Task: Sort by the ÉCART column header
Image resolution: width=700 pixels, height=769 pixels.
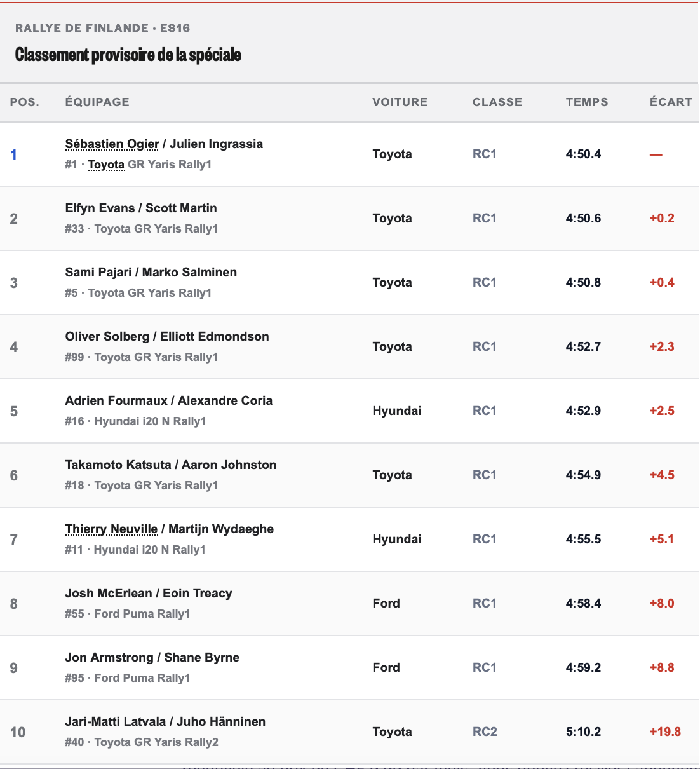Action: click(671, 102)
